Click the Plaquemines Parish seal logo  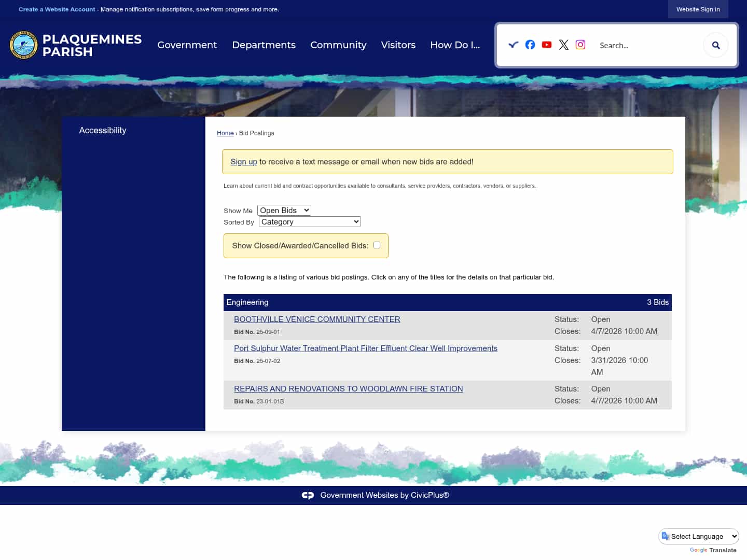tap(24, 45)
